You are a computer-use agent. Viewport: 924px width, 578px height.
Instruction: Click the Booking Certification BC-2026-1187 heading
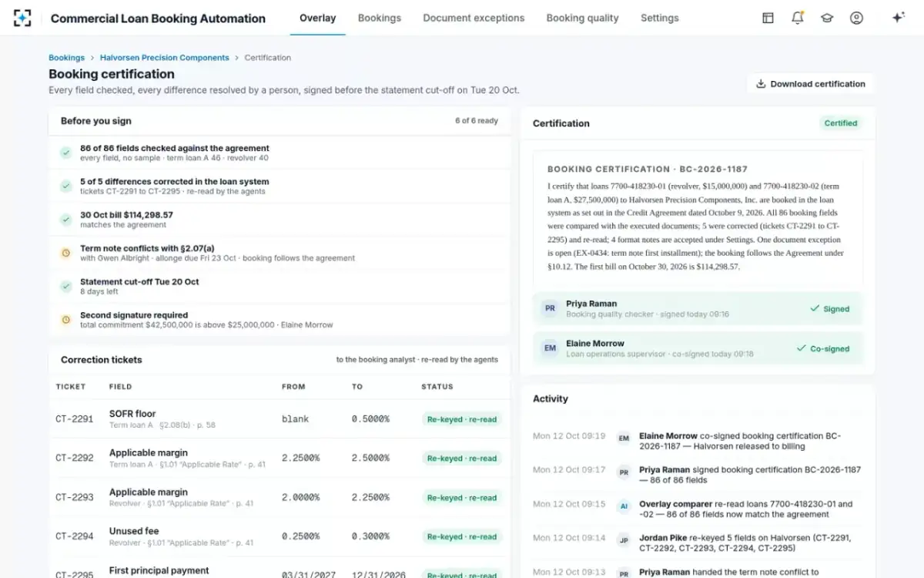(648, 169)
